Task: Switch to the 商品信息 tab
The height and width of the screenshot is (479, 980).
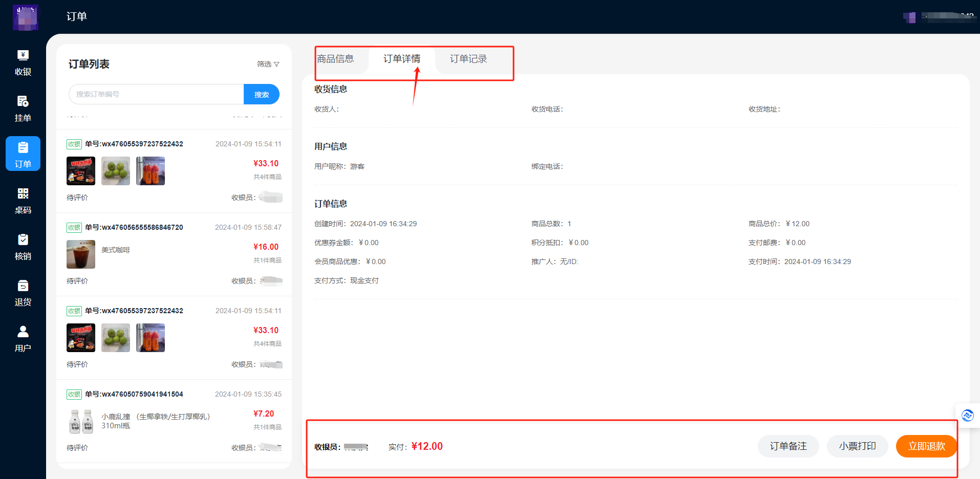Action: pyautogui.click(x=335, y=59)
